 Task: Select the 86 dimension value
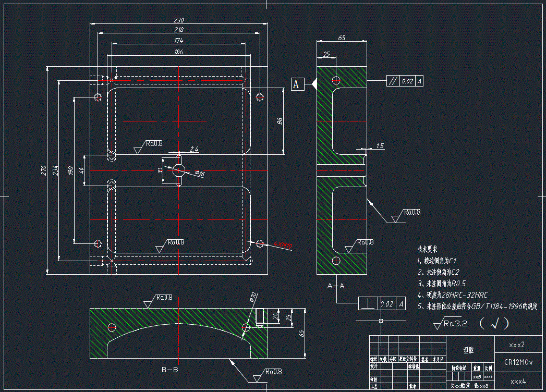[x=280, y=121]
